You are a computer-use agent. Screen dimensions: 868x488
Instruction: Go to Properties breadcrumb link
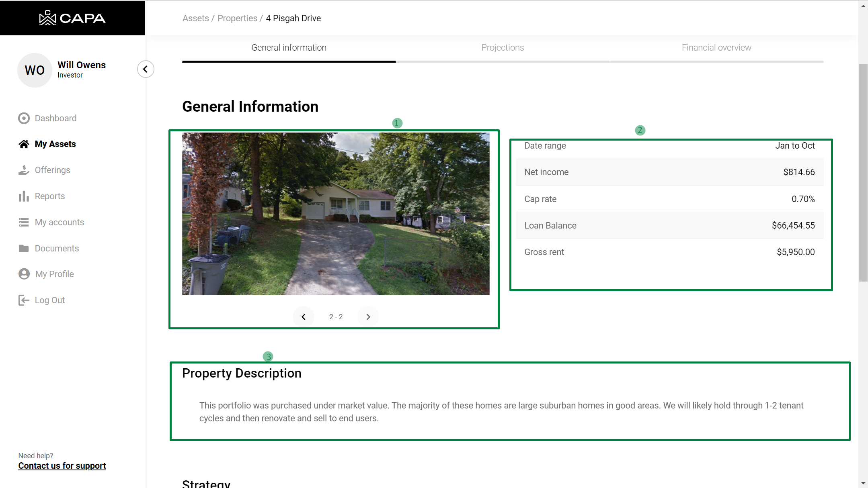tap(237, 18)
